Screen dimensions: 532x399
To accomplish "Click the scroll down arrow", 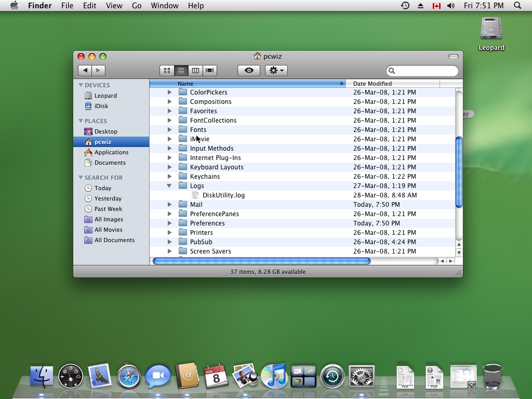I will 459,253.
